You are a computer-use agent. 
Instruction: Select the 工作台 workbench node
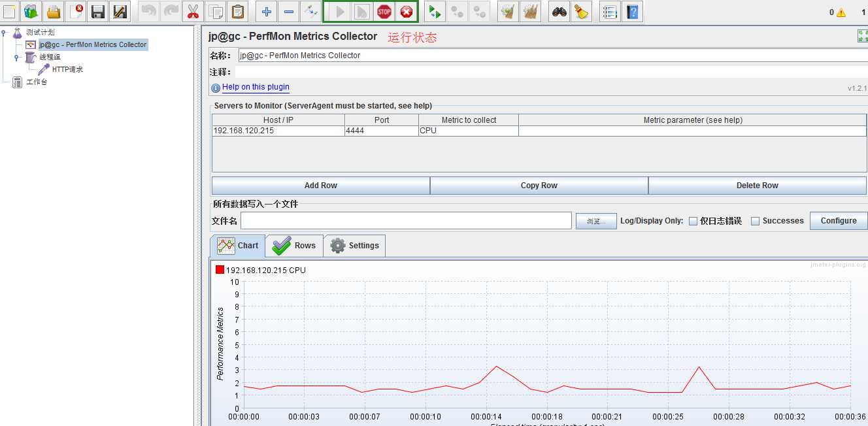37,82
